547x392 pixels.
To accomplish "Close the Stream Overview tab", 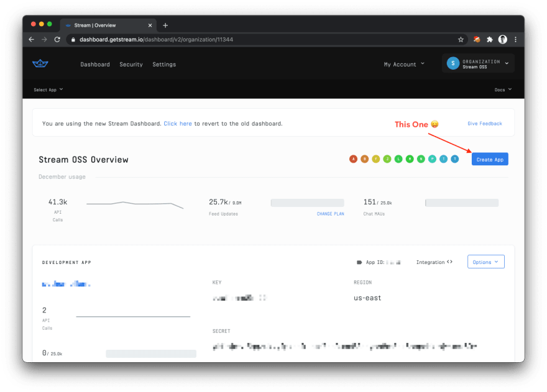I will point(150,25).
